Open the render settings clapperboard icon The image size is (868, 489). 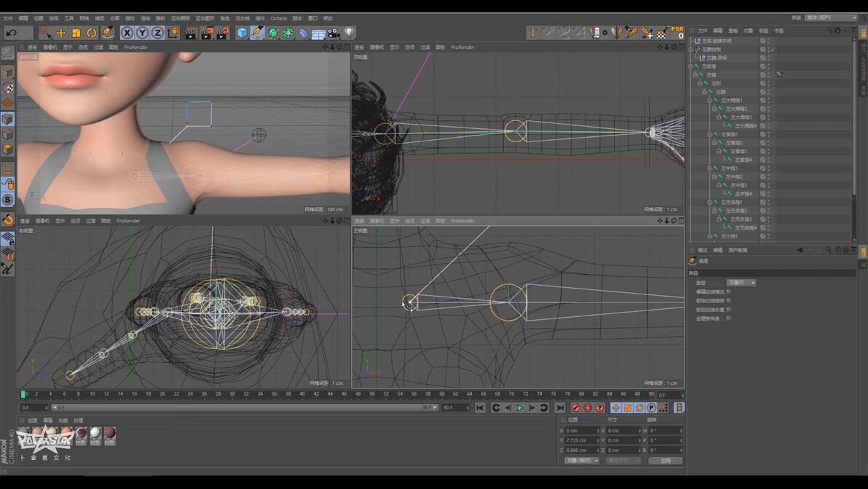[223, 33]
